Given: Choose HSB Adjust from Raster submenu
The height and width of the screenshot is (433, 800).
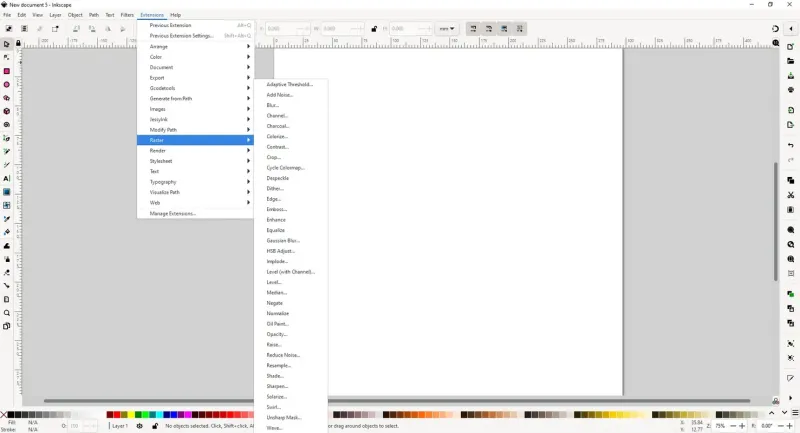Looking at the screenshot, I should coord(291,251).
